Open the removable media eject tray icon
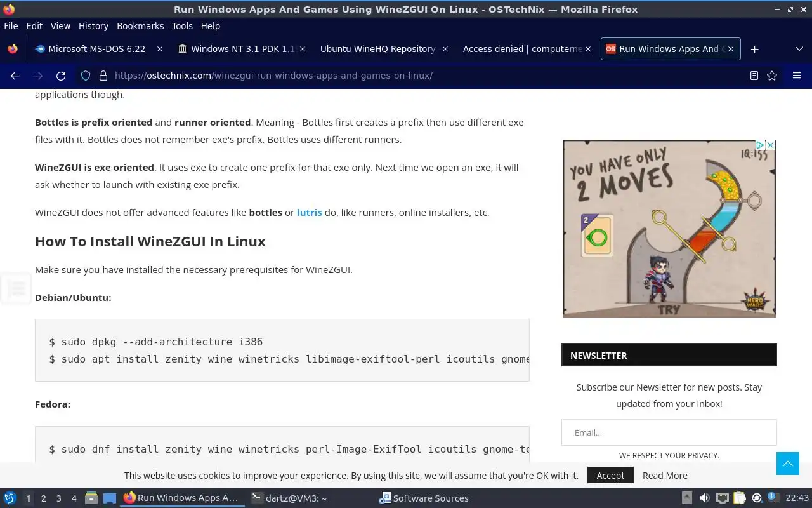 coord(686,498)
